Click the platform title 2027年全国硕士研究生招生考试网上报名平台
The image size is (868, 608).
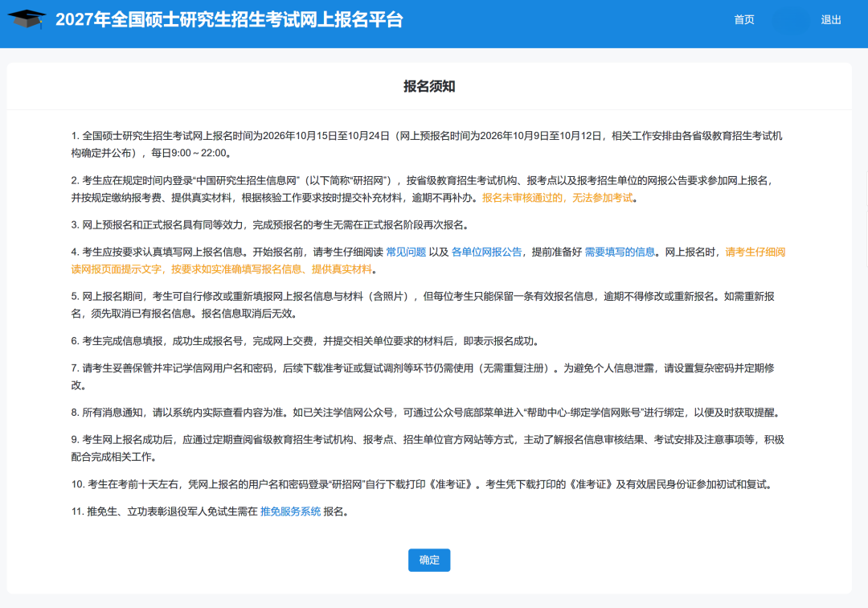click(x=229, y=20)
